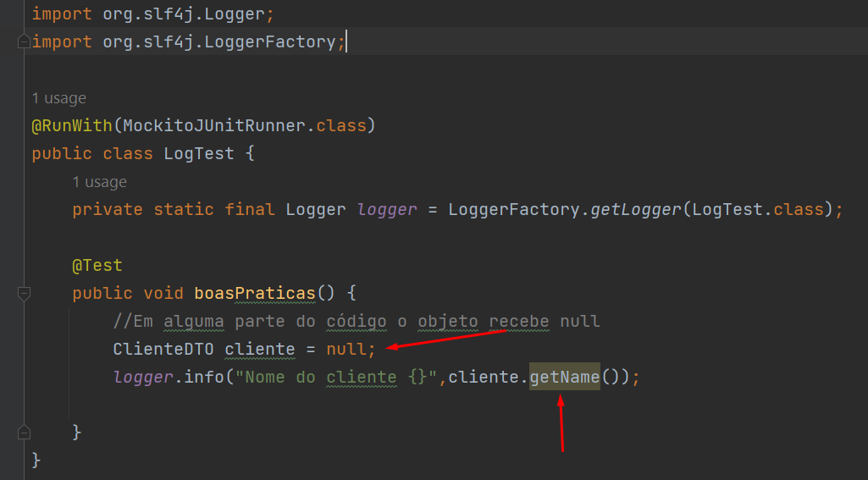The image size is (868, 480).
Task: Click the @RunWith annotation
Action: pos(72,125)
